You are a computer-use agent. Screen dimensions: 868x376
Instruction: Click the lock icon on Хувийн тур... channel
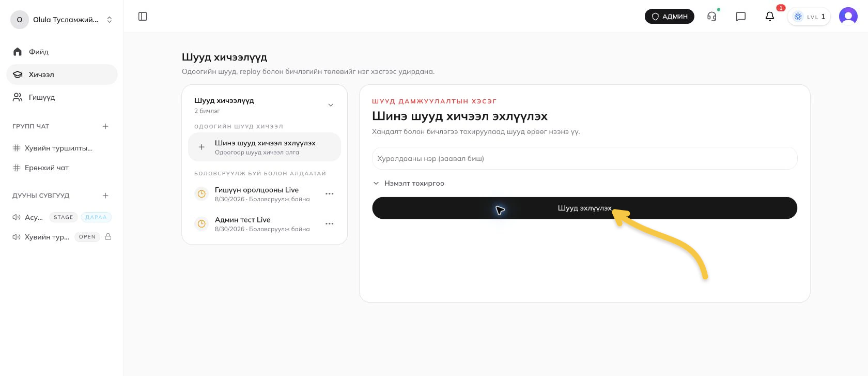[108, 237]
